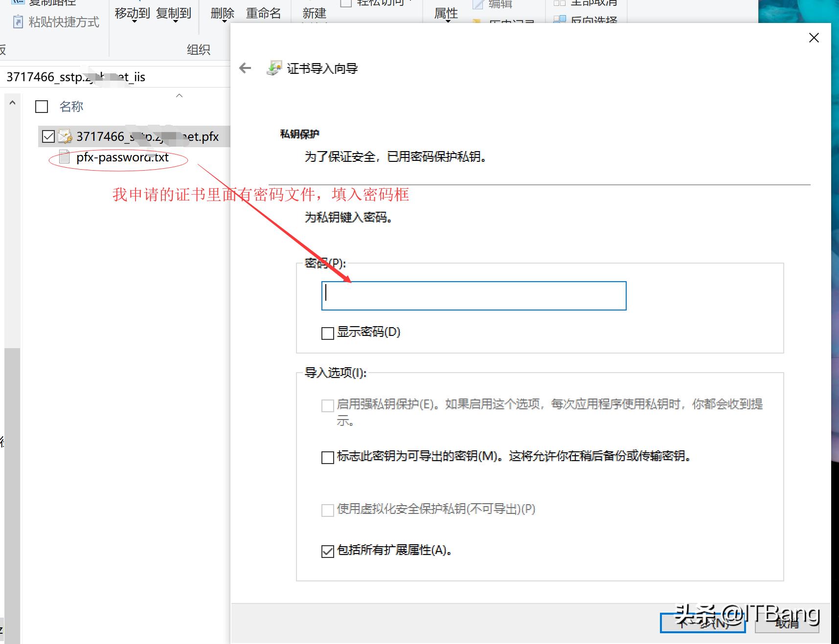Click the Edit (编辑) icon
The height and width of the screenshot is (644, 839).
click(494, 5)
